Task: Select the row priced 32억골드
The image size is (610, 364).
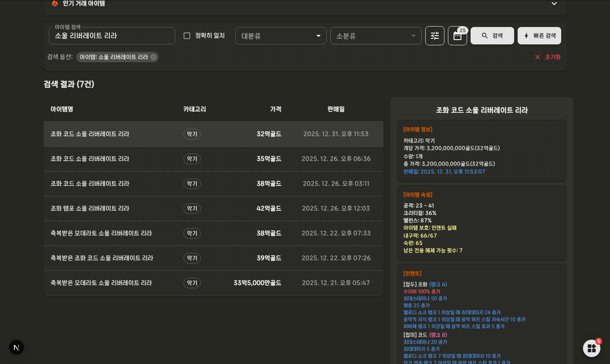Action: [213, 134]
